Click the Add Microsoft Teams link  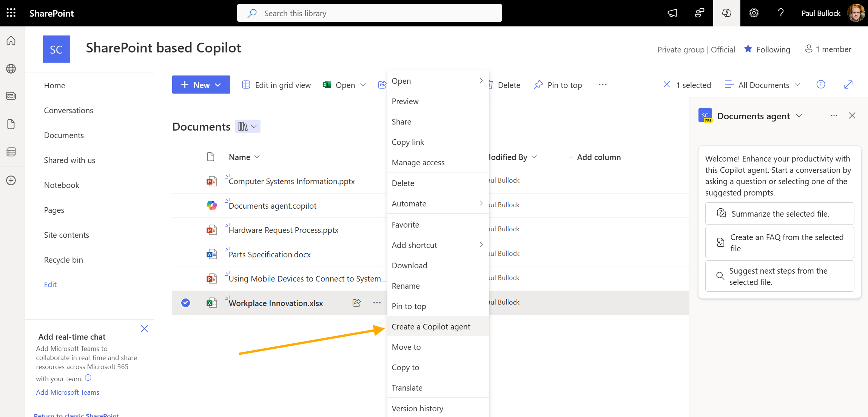point(68,392)
